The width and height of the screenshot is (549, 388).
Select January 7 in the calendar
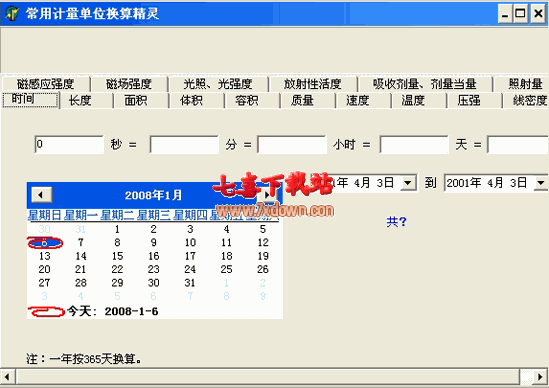coord(81,242)
